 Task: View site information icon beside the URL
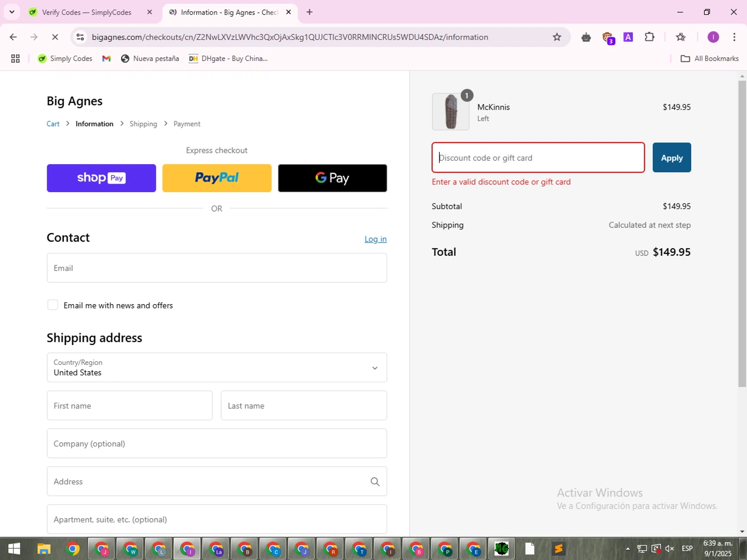[80, 37]
